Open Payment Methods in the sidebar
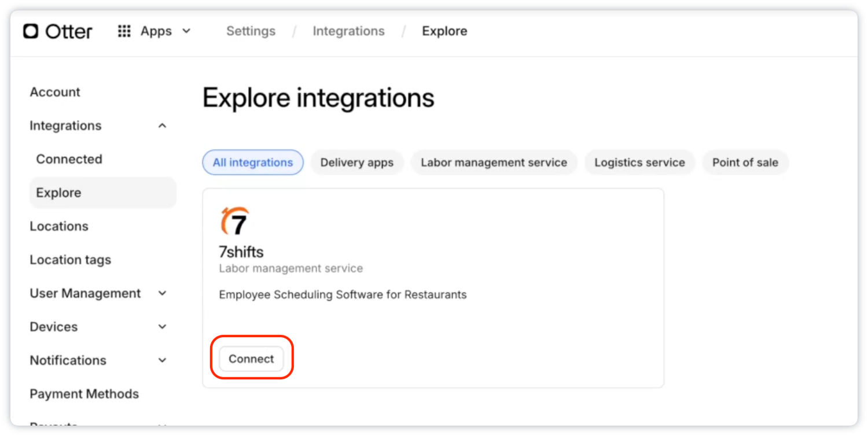The image size is (868, 436). point(84,394)
